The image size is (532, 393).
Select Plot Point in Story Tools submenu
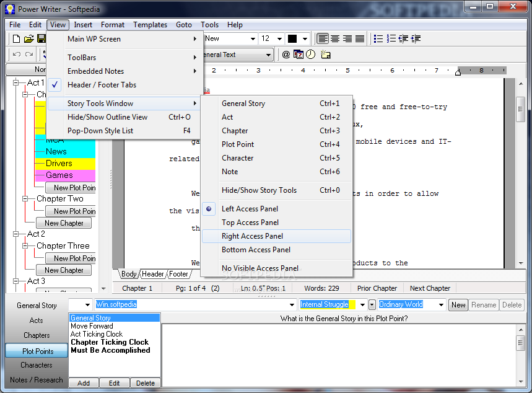276,144
